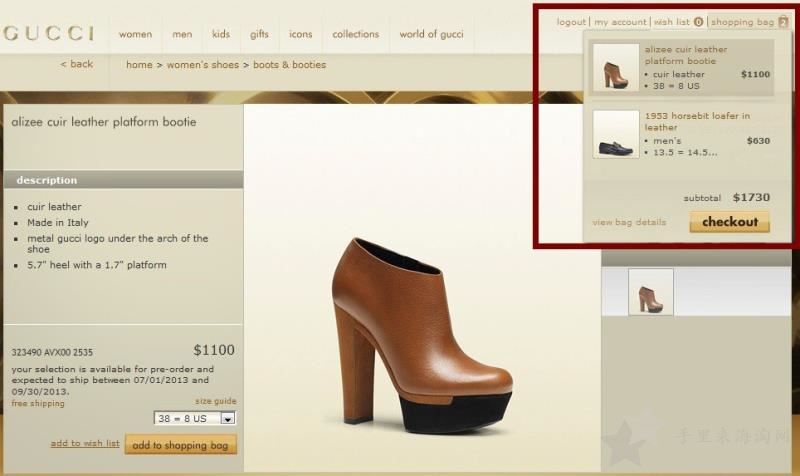Click the logout link
The width and height of the screenshot is (800, 476).
click(x=571, y=22)
